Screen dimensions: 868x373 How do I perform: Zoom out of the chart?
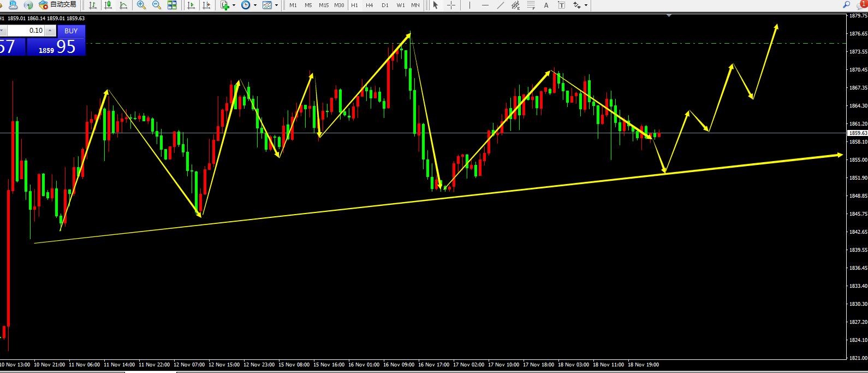156,5
